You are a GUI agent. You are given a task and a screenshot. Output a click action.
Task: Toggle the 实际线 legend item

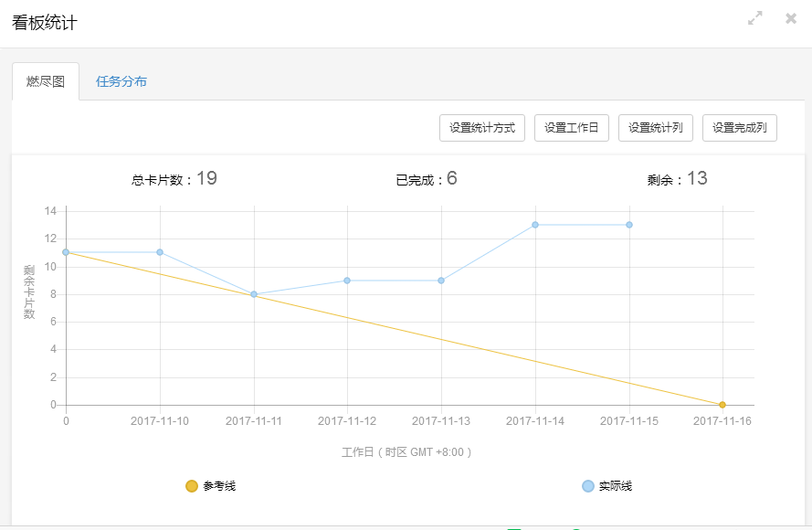tap(606, 486)
